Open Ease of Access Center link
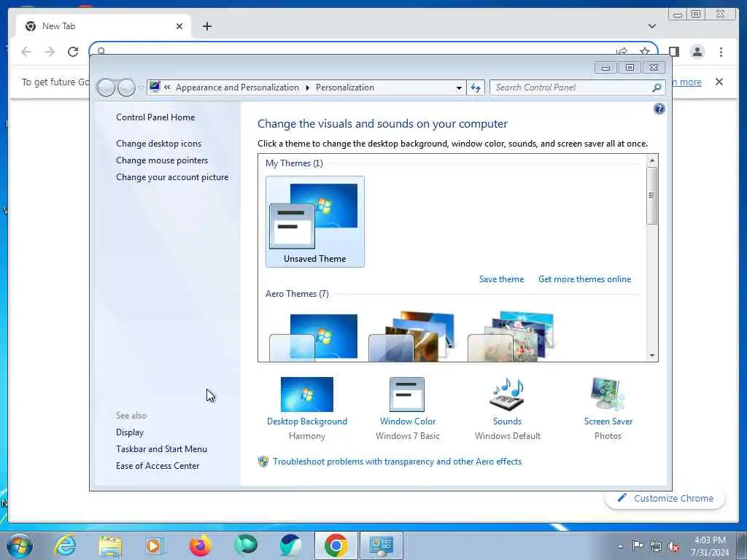This screenshot has width=747, height=560. [158, 466]
